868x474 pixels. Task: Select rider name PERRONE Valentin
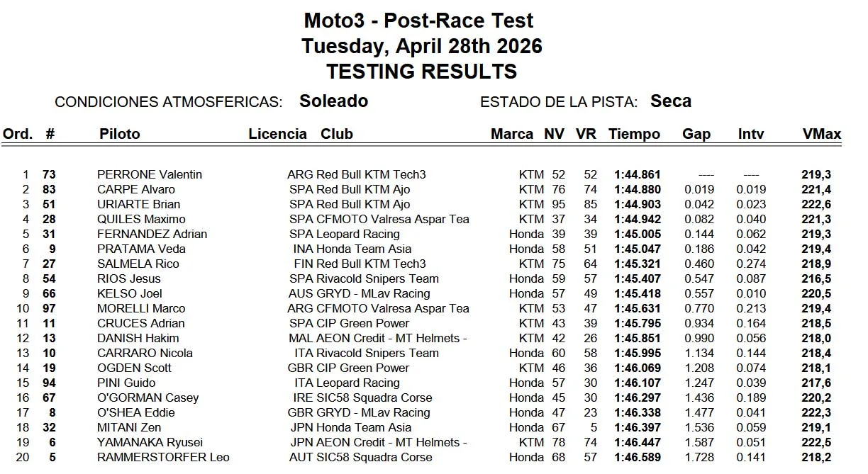pyautogui.click(x=150, y=174)
